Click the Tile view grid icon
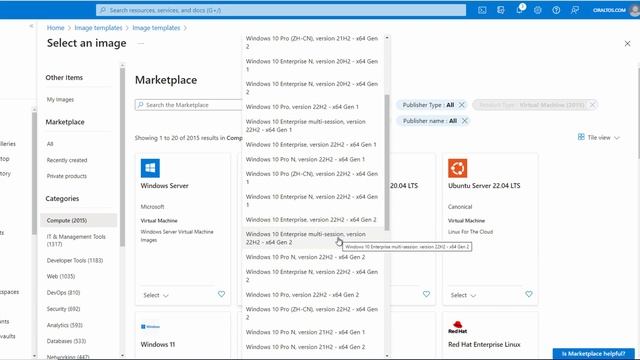Viewport: 640px width, 360px height. tap(581, 137)
